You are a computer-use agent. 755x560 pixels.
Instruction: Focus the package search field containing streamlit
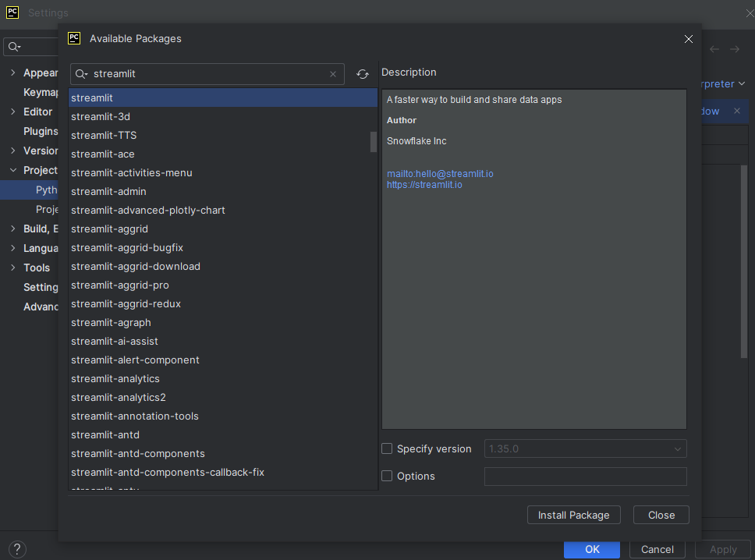207,74
